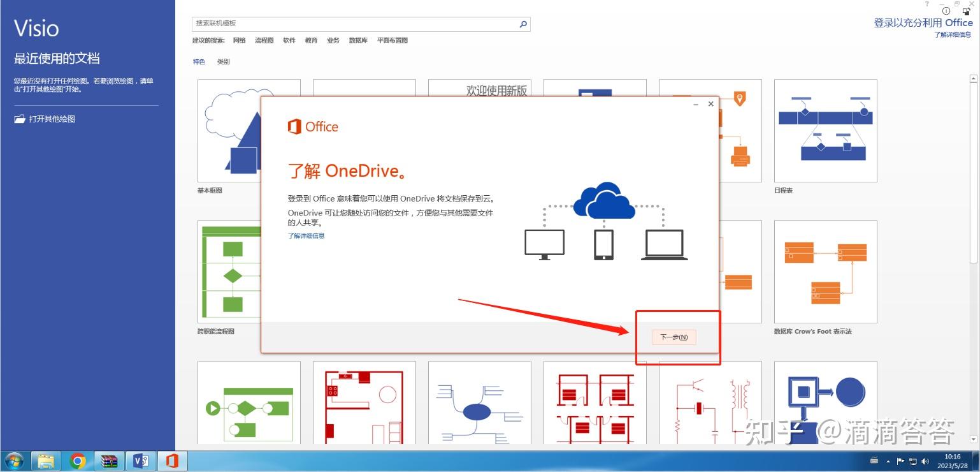The width and height of the screenshot is (980, 472).
Task: Open Google Chrome from the taskbar
Action: (x=78, y=461)
